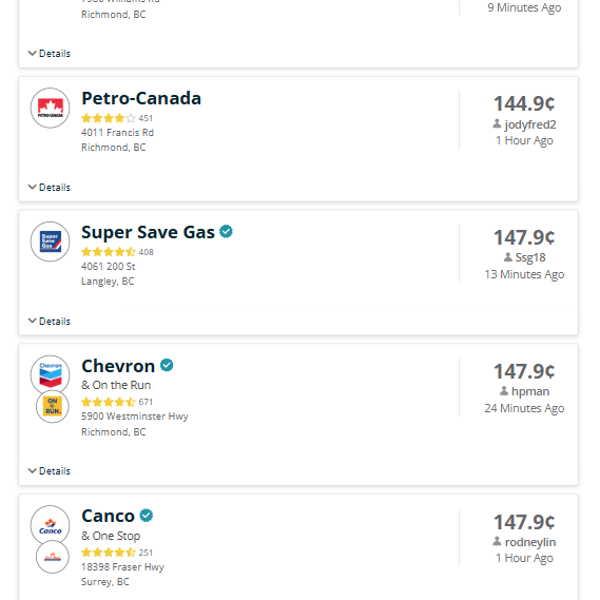
Task: Open user profile jodyfred2
Action: click(x=530, y=124)
